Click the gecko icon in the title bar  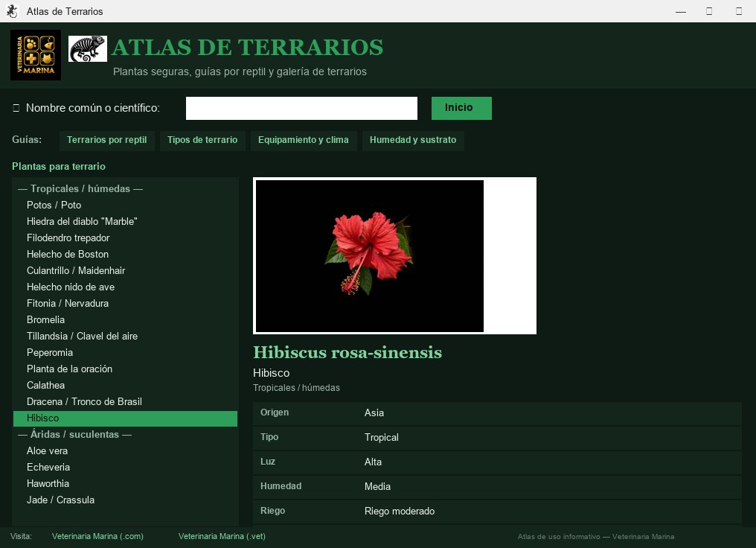coord(12,11)
